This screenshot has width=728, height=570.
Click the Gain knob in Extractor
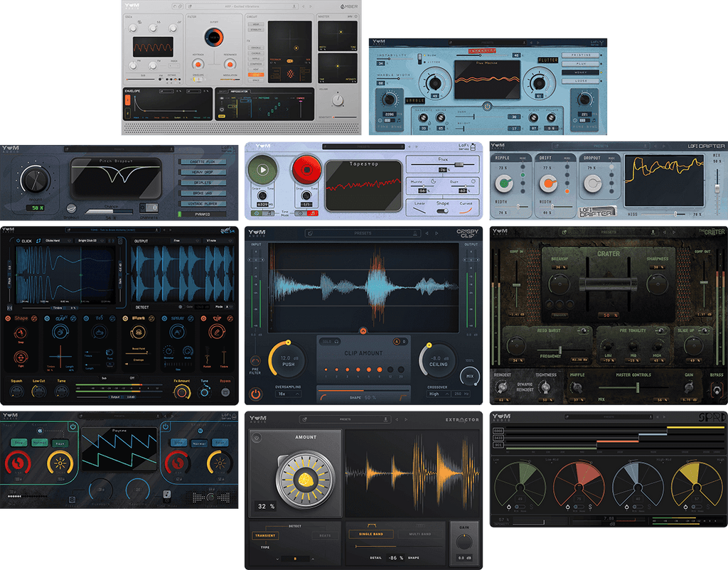pos(464,542)
